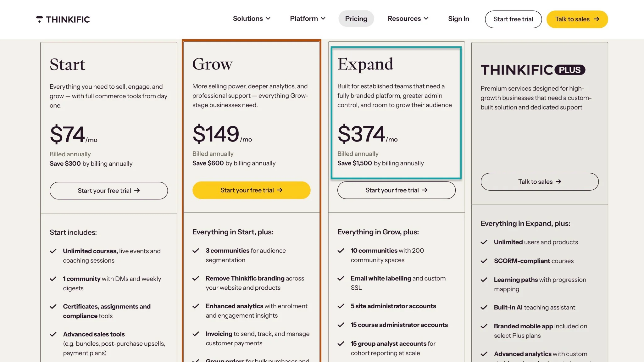
Task: Start free trial for Expand plan
Action: (396, 190)
